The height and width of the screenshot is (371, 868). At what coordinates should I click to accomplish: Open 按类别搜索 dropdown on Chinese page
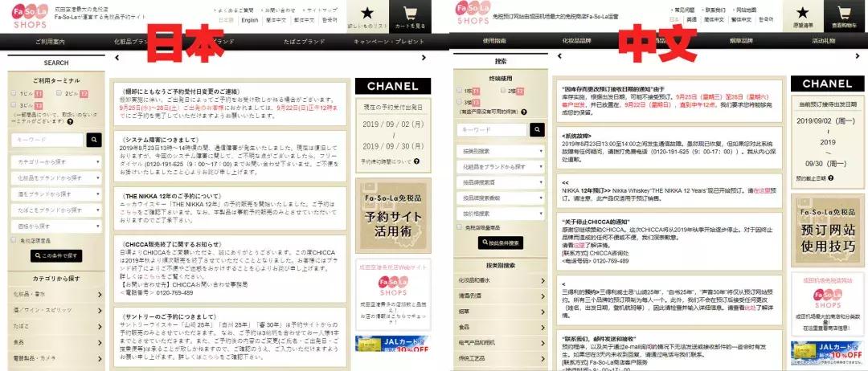501,151
